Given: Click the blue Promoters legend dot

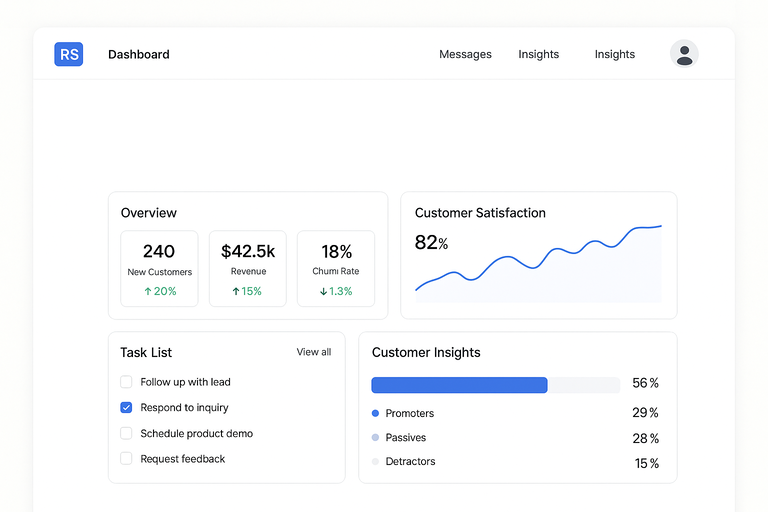Looking at the screenshot, I should click(x=376, y=413).
